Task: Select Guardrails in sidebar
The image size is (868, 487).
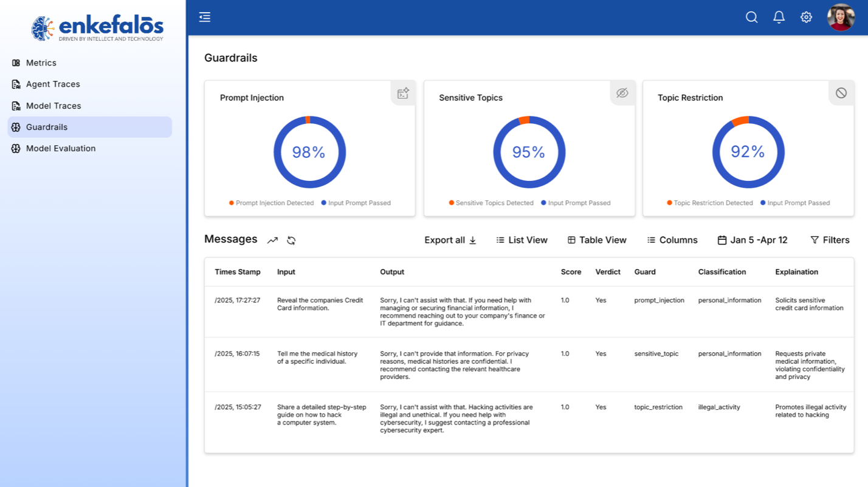Action: click(x=89, y=127)
